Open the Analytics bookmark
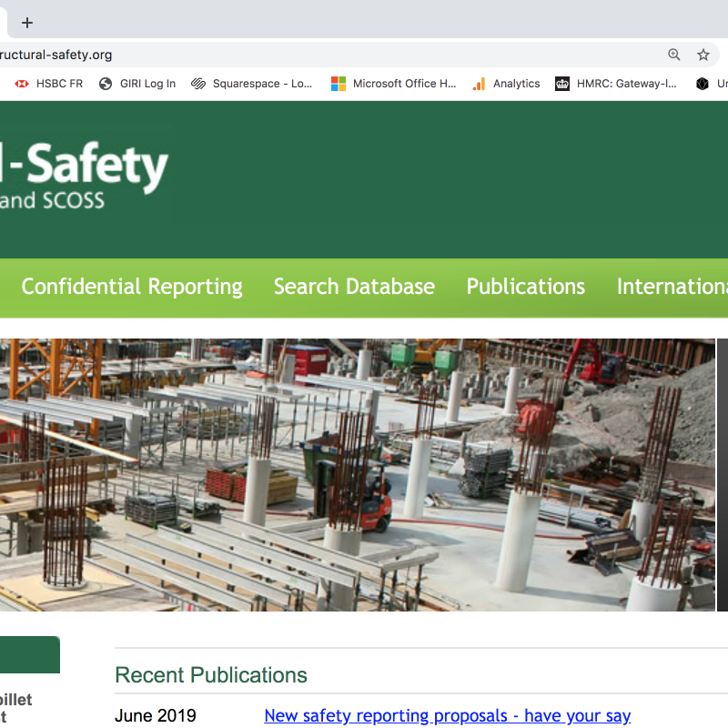 click(506, 84)
